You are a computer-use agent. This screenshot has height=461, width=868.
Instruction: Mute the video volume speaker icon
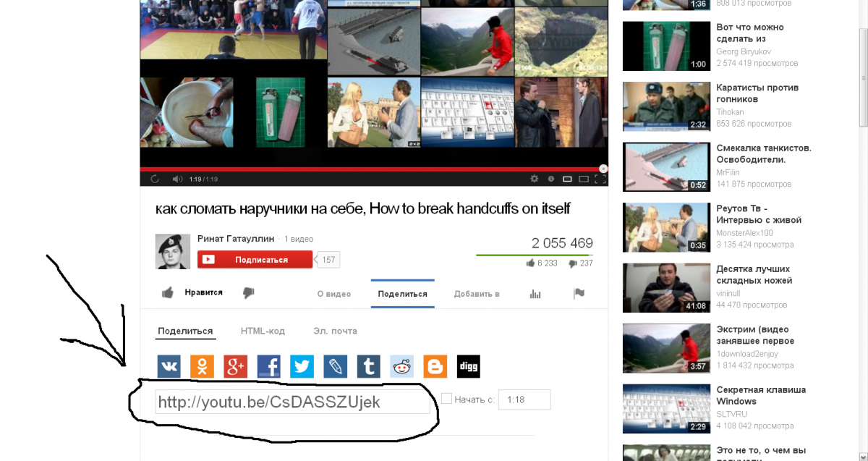pyautogui.click(x=177, y=179)
